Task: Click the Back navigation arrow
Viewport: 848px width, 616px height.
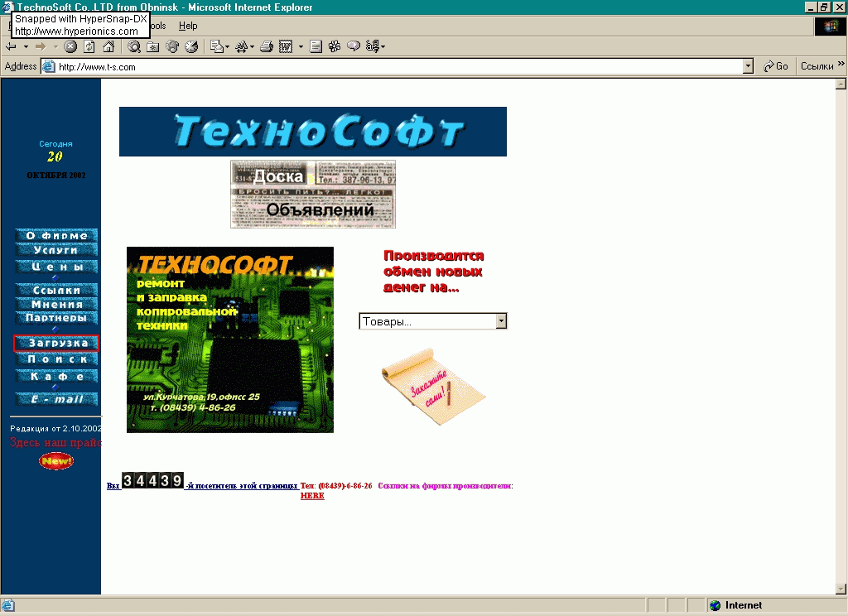Action: pos(11,46)
